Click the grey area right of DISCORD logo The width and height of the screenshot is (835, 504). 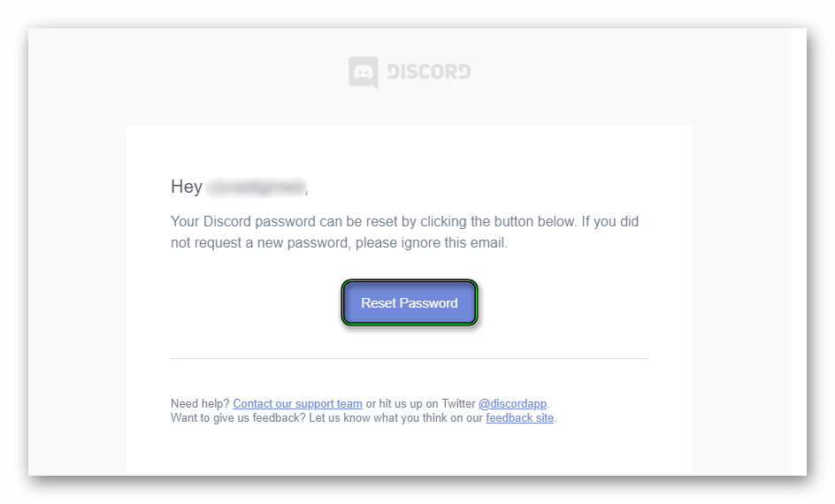[619, 73]
